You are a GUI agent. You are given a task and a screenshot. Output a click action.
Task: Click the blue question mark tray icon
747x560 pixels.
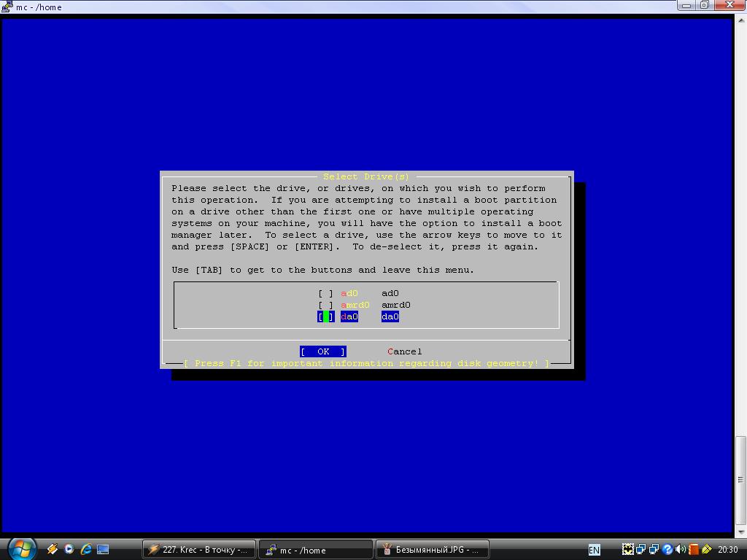click(x=667, y=550)
